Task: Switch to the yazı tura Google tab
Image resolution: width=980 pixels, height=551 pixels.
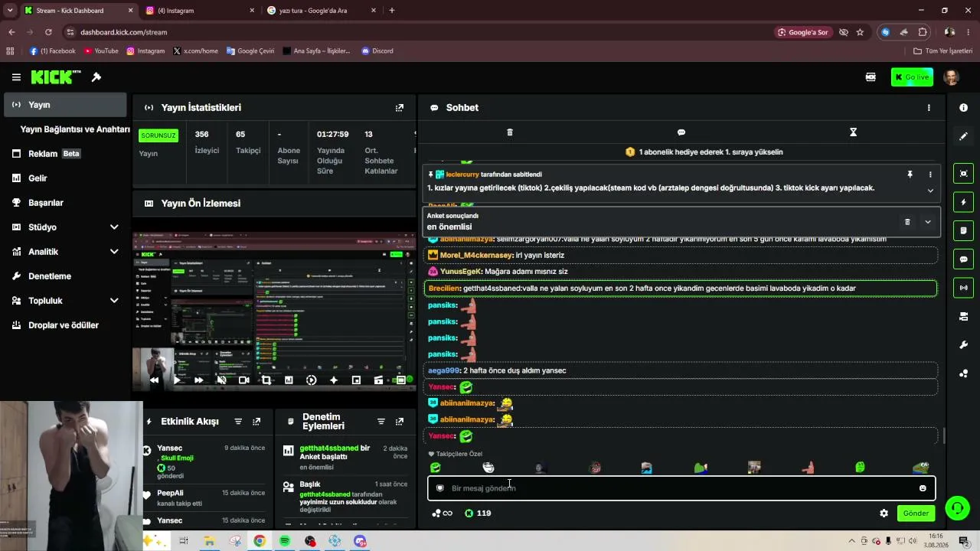Action: (322, 11)
